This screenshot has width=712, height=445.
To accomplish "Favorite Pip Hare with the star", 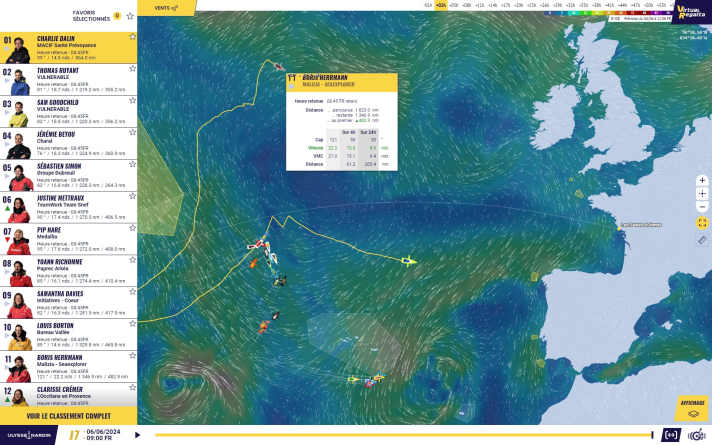I will [132, 228].
